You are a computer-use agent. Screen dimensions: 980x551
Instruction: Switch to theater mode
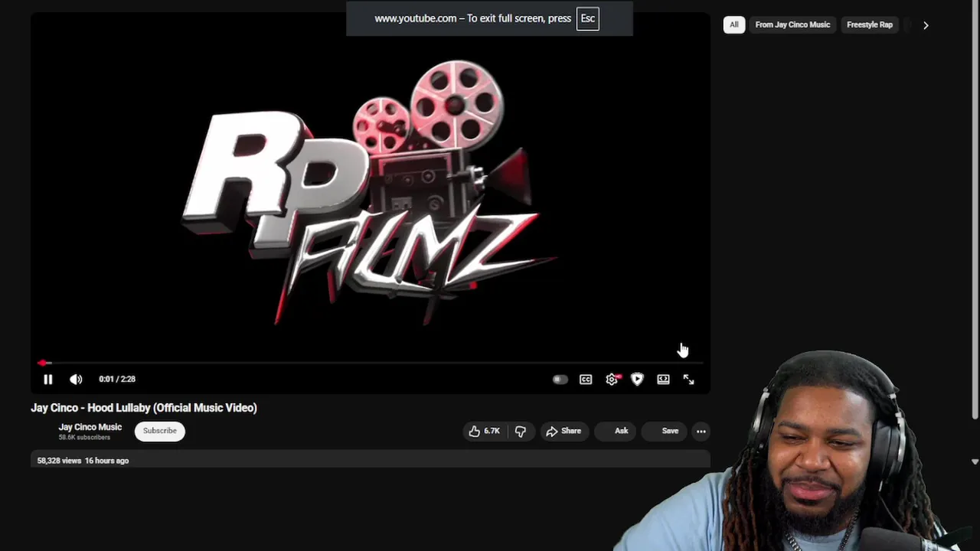[663, 380]
